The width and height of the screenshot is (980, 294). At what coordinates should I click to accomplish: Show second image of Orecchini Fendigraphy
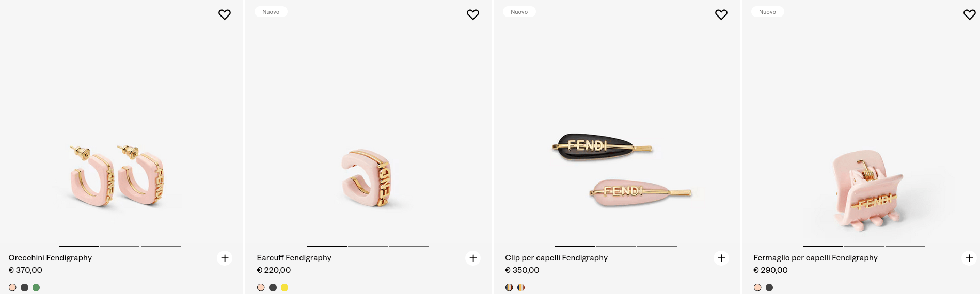click(119, 246)
